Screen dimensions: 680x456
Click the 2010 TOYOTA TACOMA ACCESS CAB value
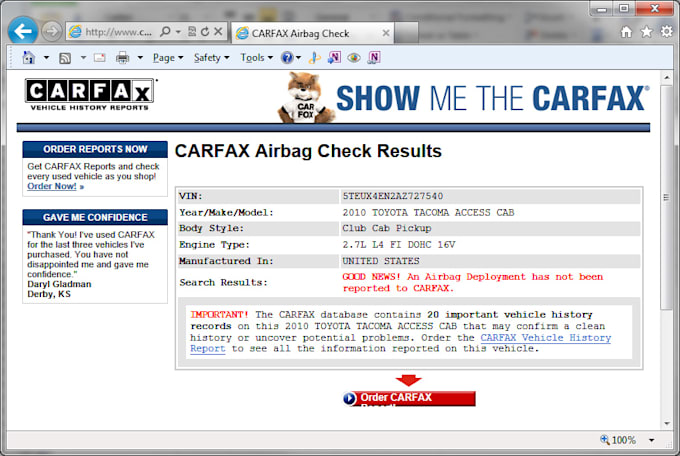(x=428, y=213)
